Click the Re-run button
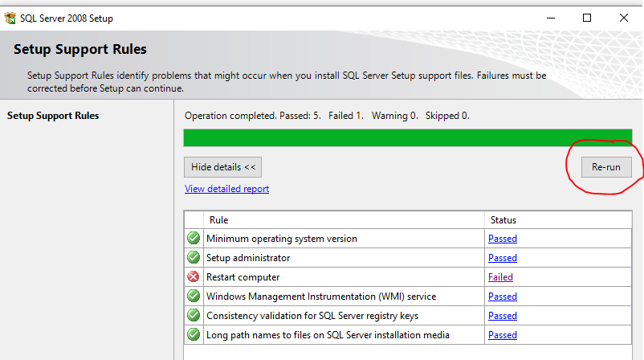This screenshot has height=360, width=644. 606,167
